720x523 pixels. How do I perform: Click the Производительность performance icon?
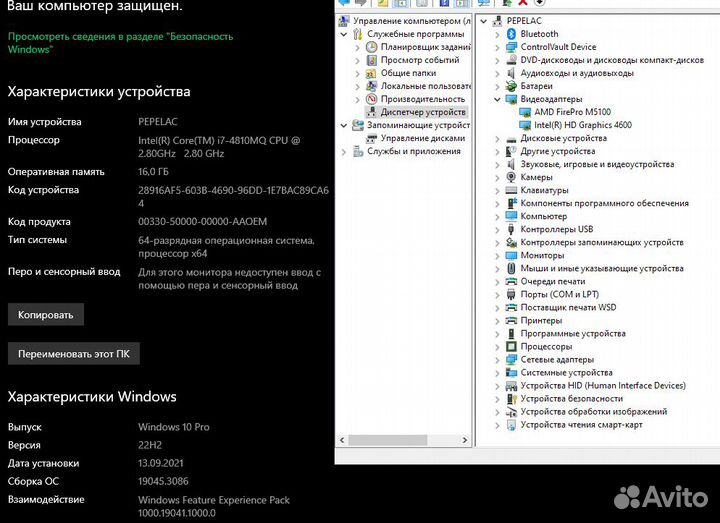371,99
